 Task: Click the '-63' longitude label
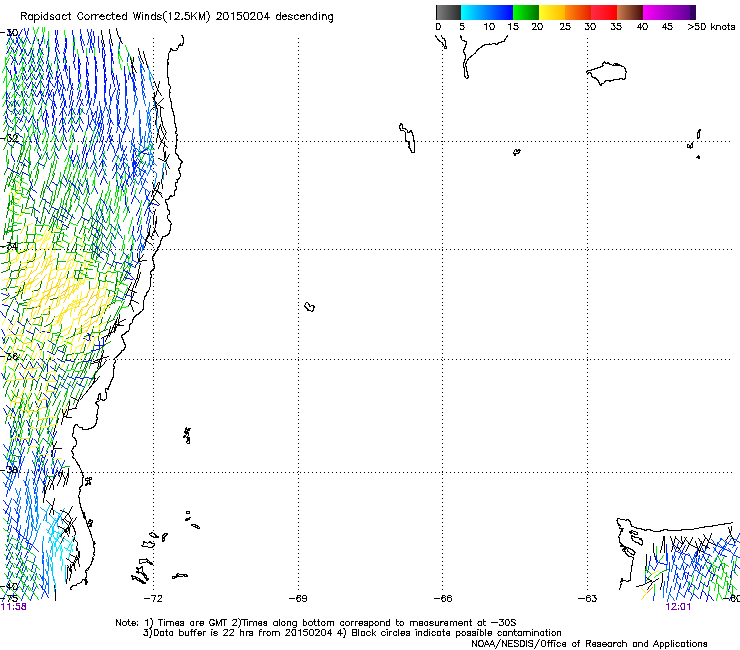(x=588, y=599)
